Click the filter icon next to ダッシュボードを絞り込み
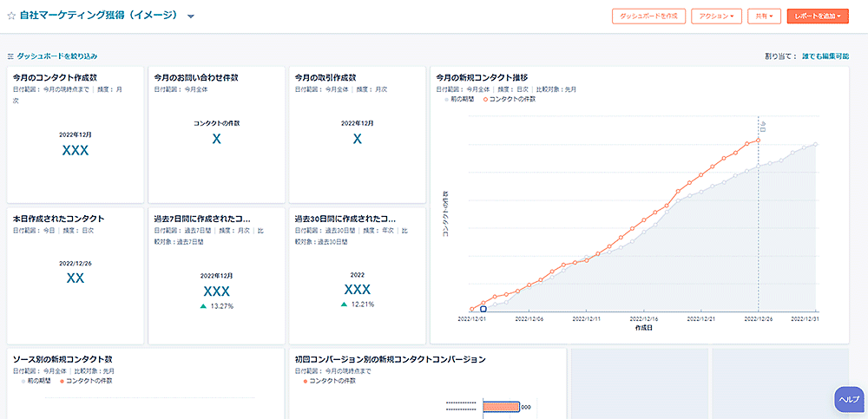Viewport: 868px width, 419px height. tap(10, 56)
